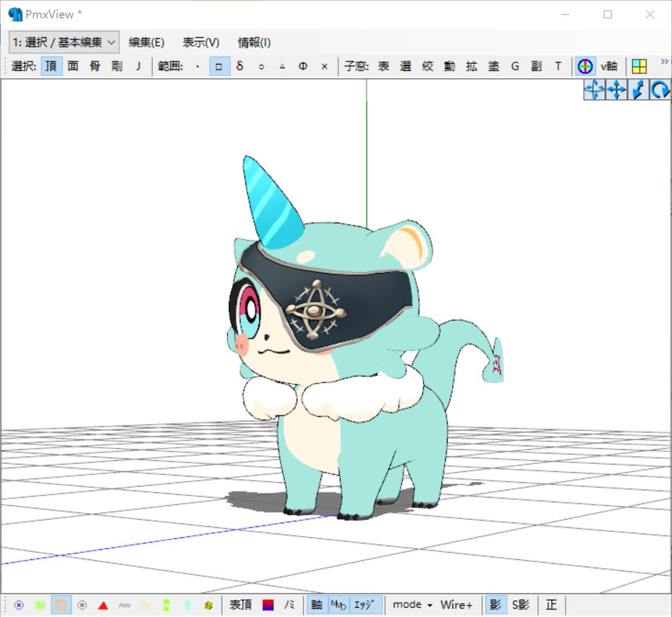Screen dimensions: 672x617
Task: Open the 副 sub-window
Action: tap(536, 66)
